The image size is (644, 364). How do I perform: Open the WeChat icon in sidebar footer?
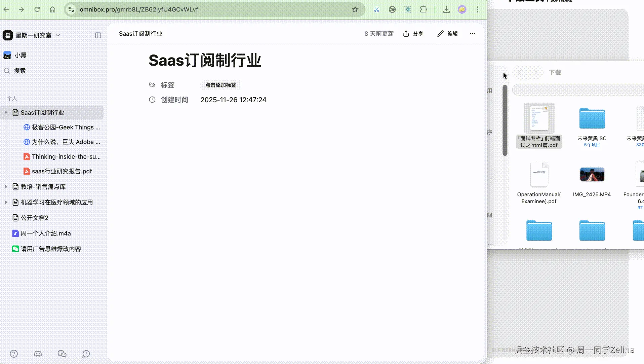click(x=62, y=354)
